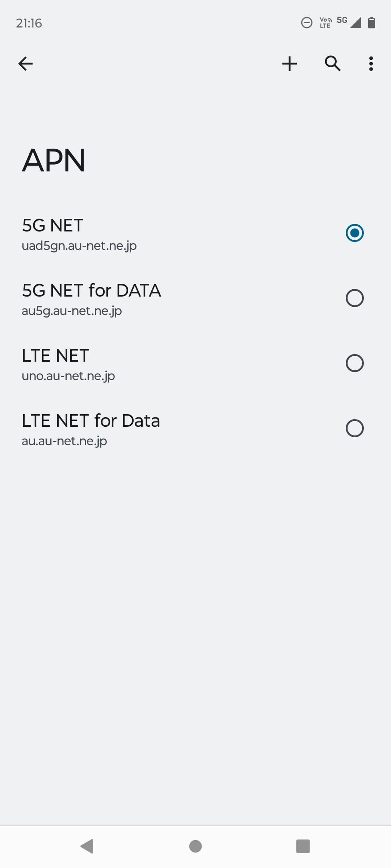Image resolution: width=391 pixels, height=868 pixels.
Task: Open recent apps square button
Action: coord(303,846)
